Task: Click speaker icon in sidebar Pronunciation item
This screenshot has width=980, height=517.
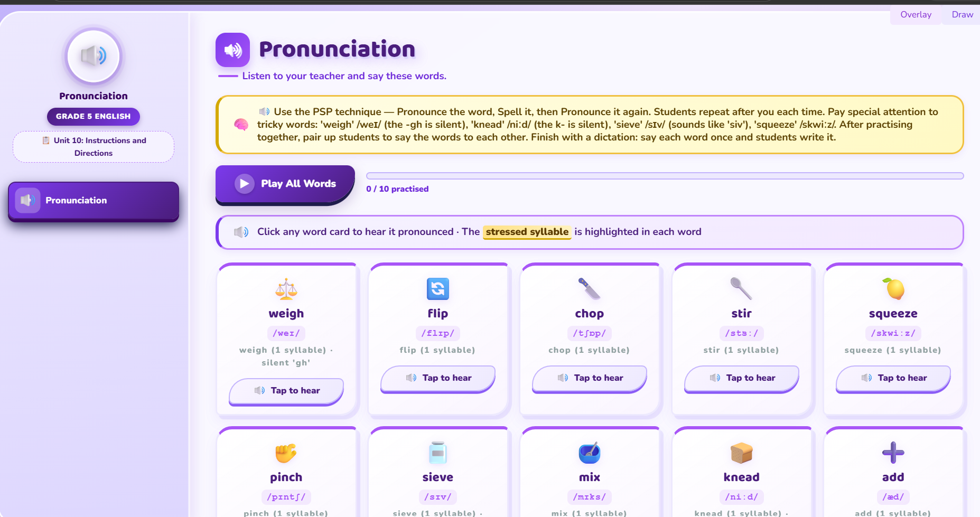Action: pos(27,200)
